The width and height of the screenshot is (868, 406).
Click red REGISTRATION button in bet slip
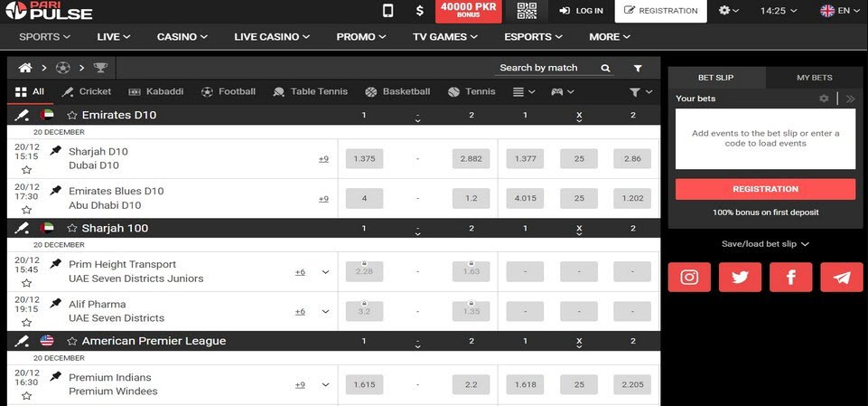point(766,189)
